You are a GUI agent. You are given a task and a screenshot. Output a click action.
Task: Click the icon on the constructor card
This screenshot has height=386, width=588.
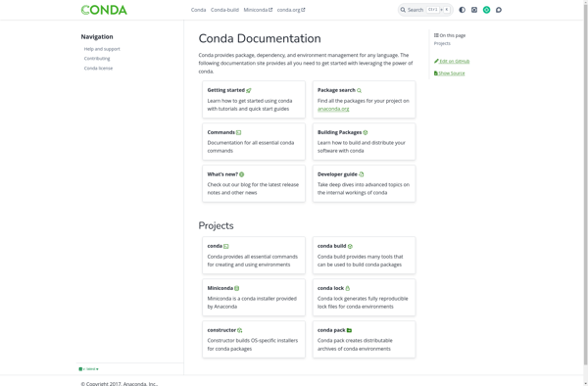(240, 330)
